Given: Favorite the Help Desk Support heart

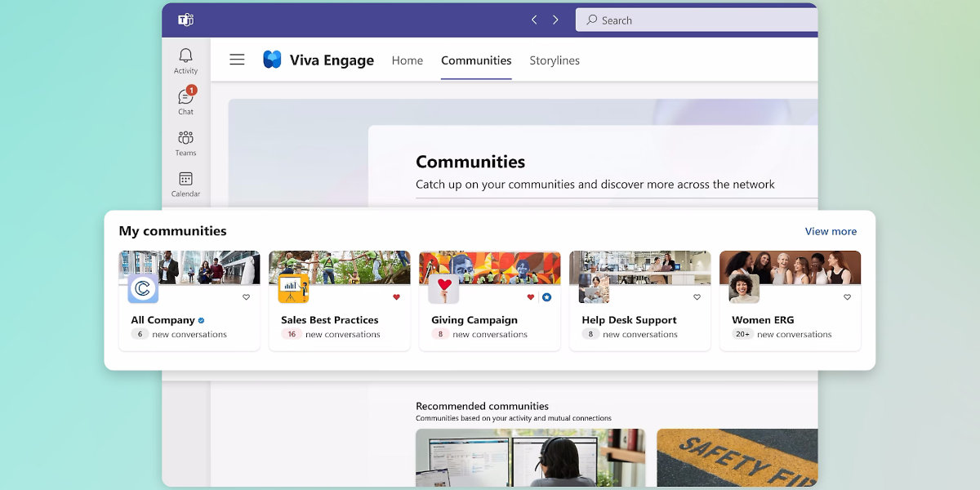Looking at the screenshot, I should click(x=697, y=297).
